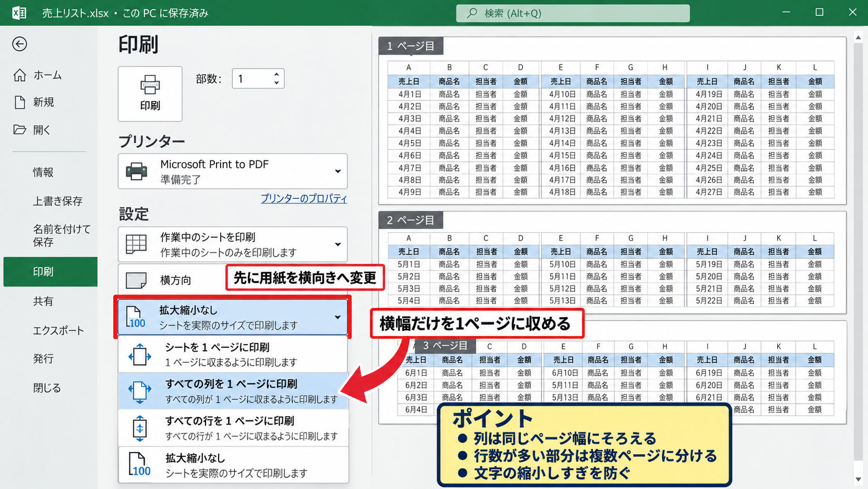The image size is (868, 489).
Task: Click the sheet grid icon beside 作業中のシートを印刷
Action: (x=137, y=244)
